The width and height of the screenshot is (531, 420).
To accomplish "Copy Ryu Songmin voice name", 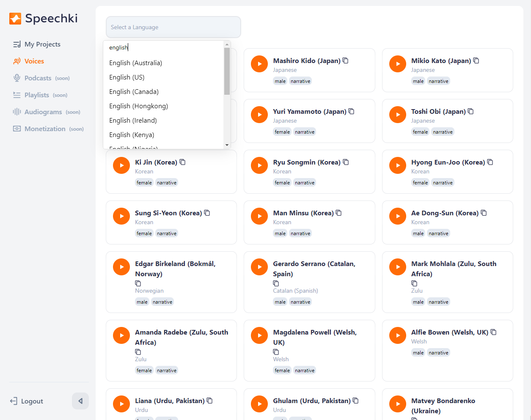I will point(346,162).
